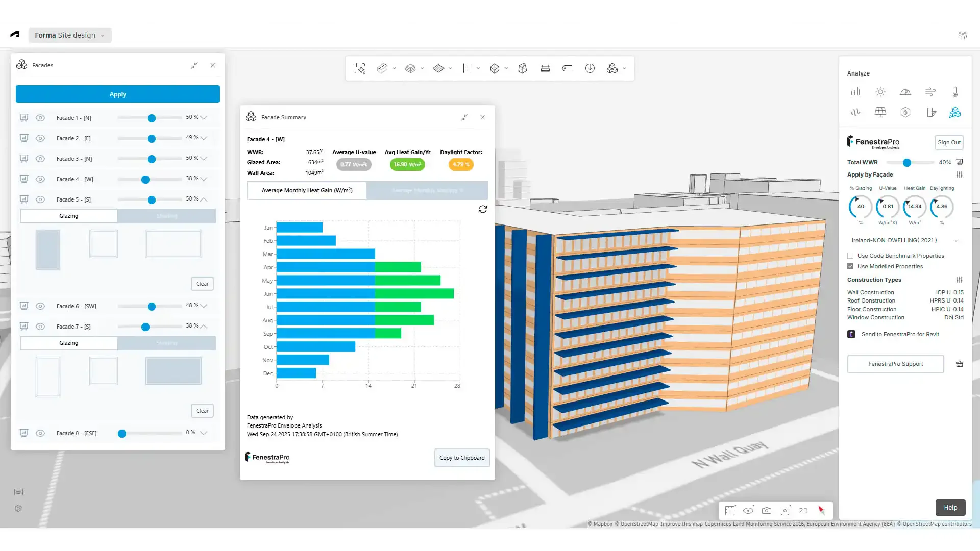Adjust the Total WWR slider
980x551 pixels.
(907, 163)
